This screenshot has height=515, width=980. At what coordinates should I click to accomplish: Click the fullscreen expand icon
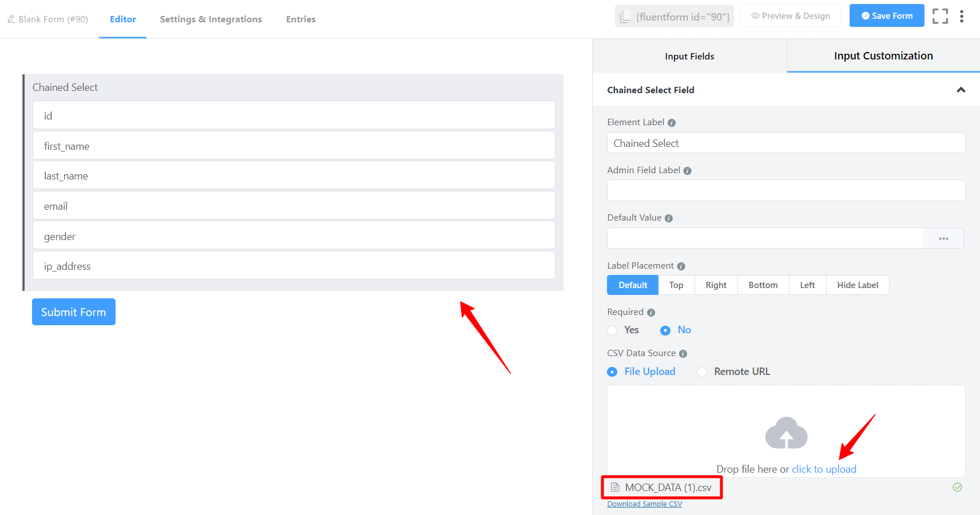[940, 16]
